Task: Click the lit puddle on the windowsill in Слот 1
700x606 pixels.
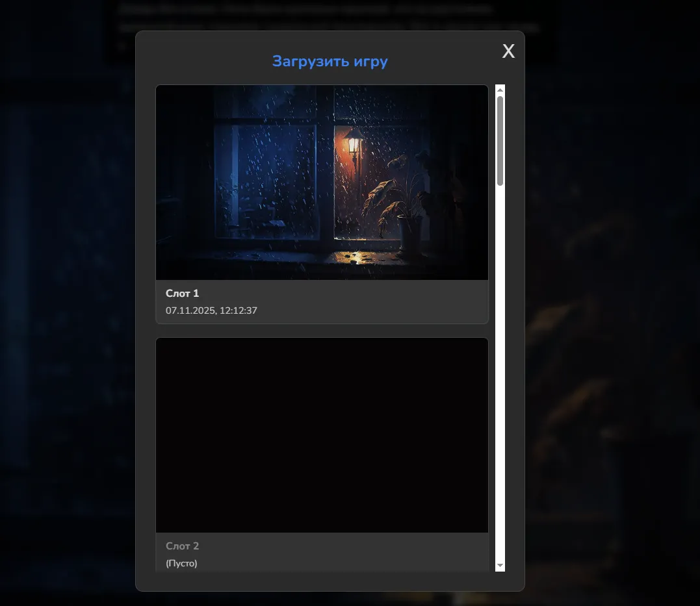Action: (354, 257)
